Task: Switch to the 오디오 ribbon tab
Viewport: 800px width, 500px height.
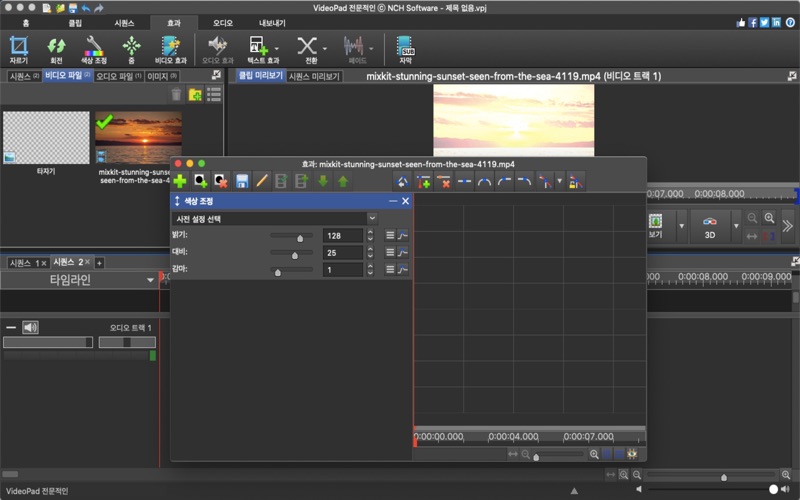Action: coord(222,21)
